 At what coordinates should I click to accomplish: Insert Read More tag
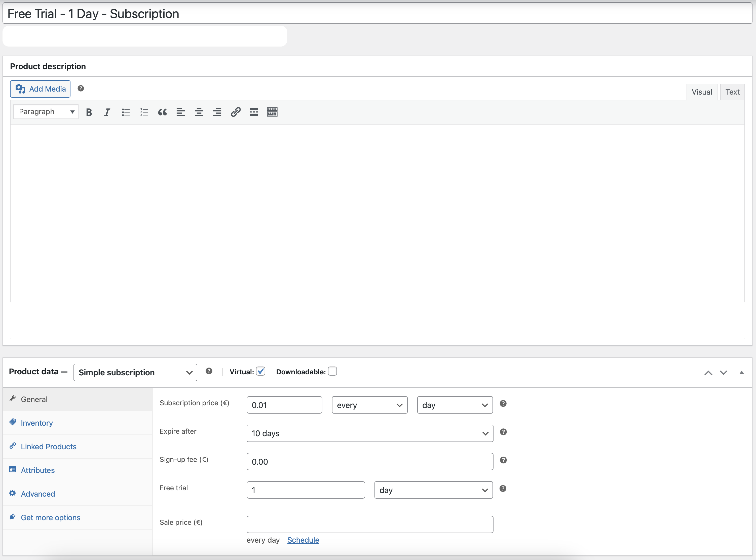tap(254, 112)
